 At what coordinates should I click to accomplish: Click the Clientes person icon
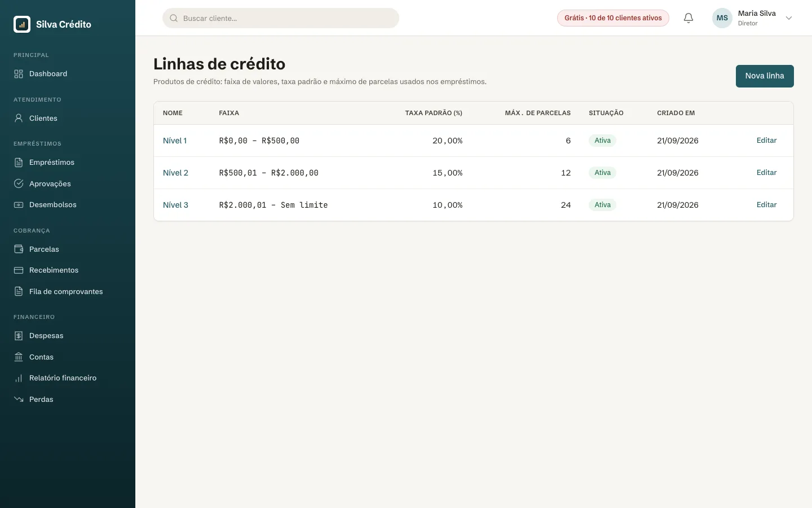[x=19, y=118]
